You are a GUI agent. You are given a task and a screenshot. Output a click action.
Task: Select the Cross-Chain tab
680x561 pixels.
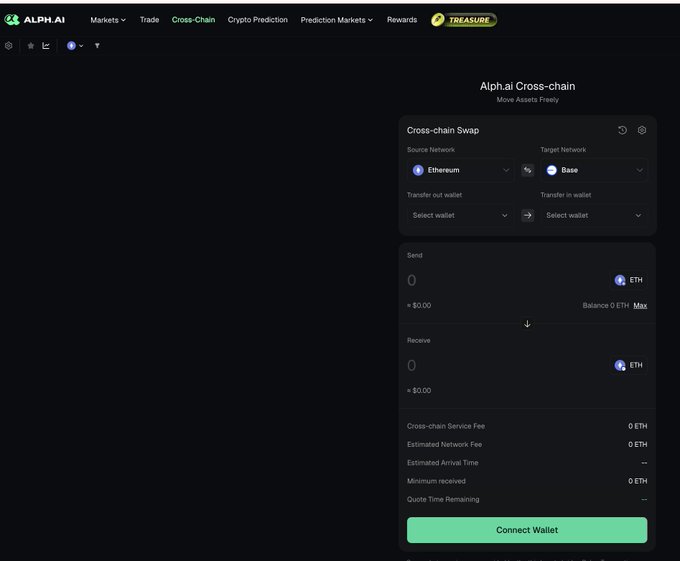click(x=193, y=20)
